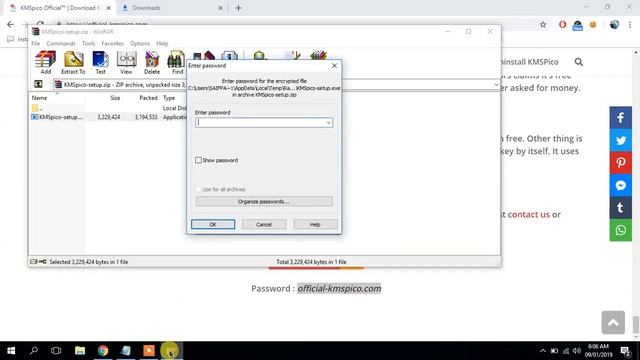Click the Add toolbar icon in WinRAR
The image size is (640, 360).
pyautogui.click(x=45, y=62)
